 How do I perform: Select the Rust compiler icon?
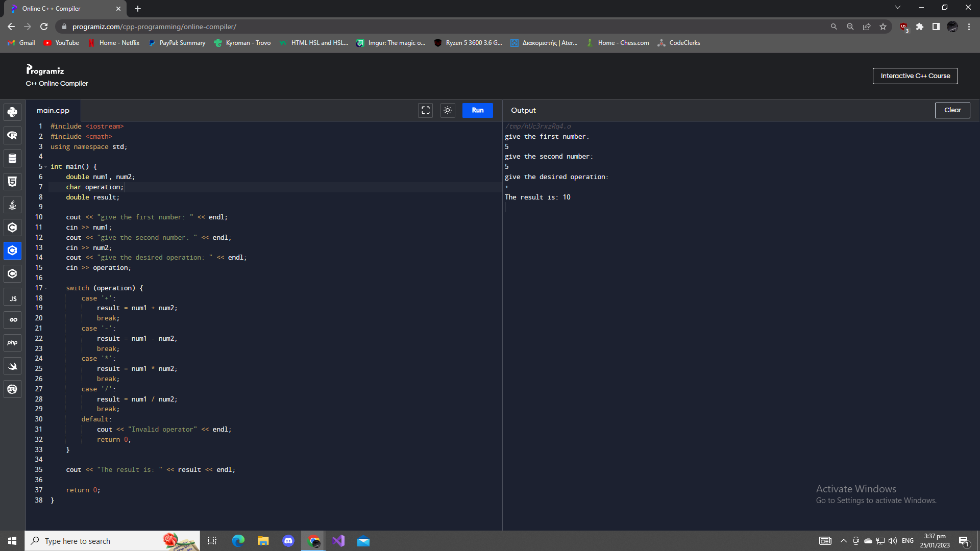pos(12,389)
